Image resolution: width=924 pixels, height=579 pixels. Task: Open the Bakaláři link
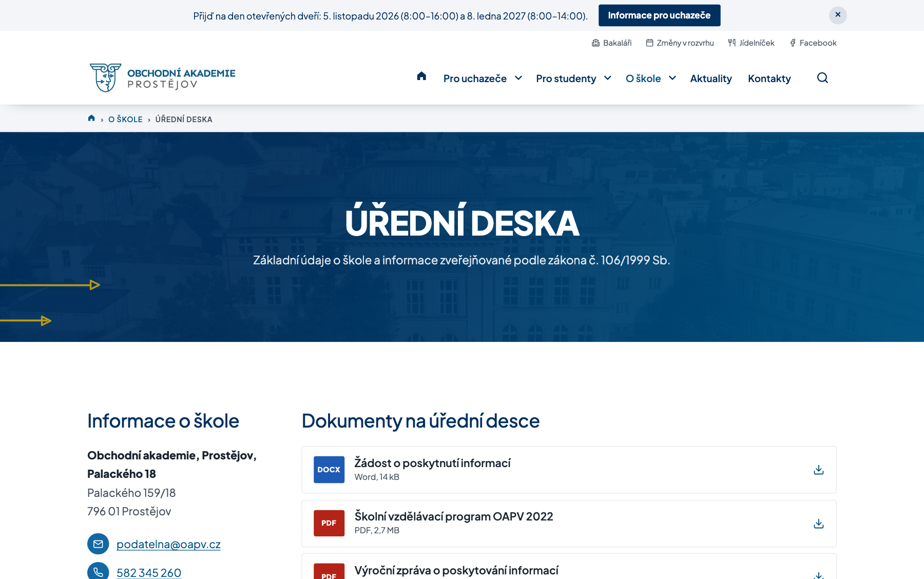[611, 43]
